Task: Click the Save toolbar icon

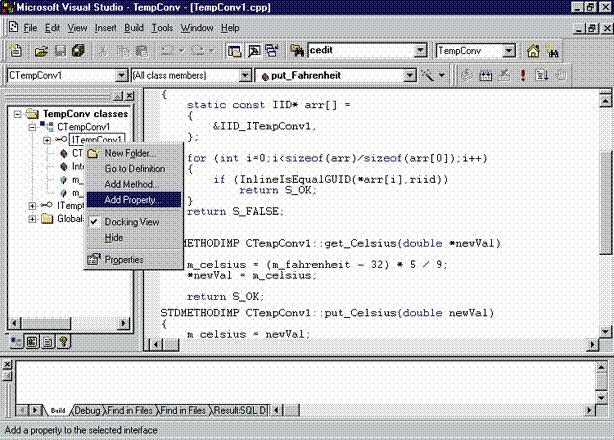Action: click(x=60, y=51)
